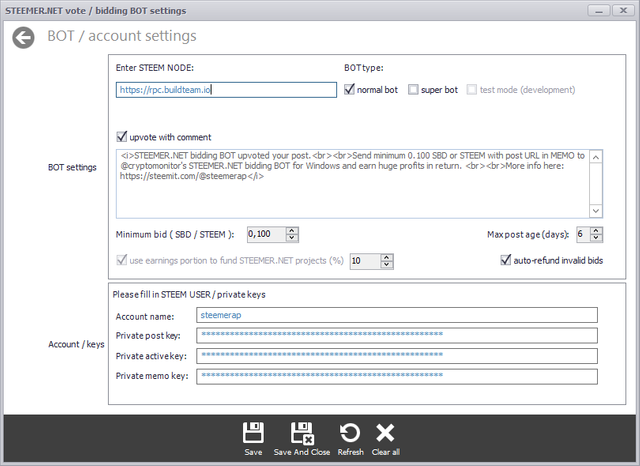Screen dimensions: 640x466
Task: Toggle test mode (development) checkbox
Action: (x=471, y=89)
